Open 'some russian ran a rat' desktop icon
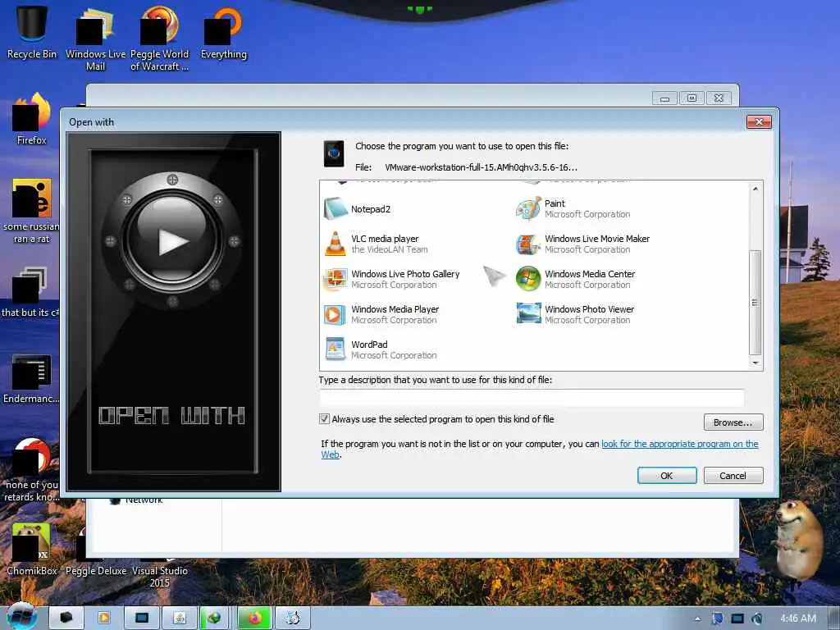The width and height of the screenshot is (840, 630). click(x=32, y=211)
